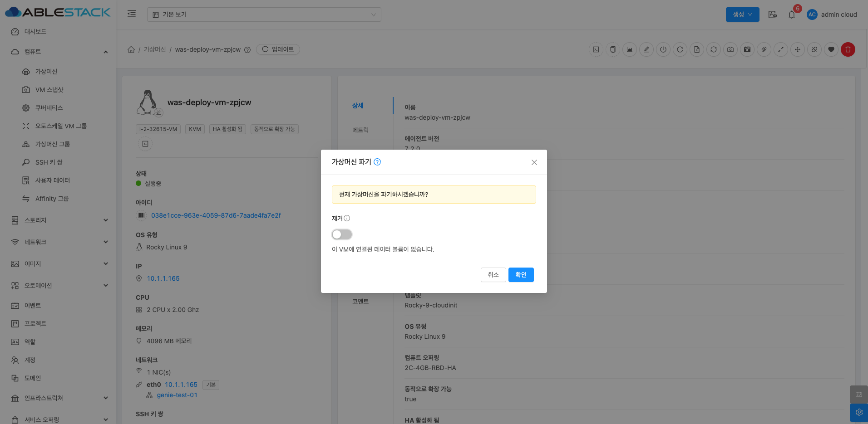The width and height of the screenshot is (868, 424).
Task: Click the info icon beside 제거 label
Action: point(347,218)
